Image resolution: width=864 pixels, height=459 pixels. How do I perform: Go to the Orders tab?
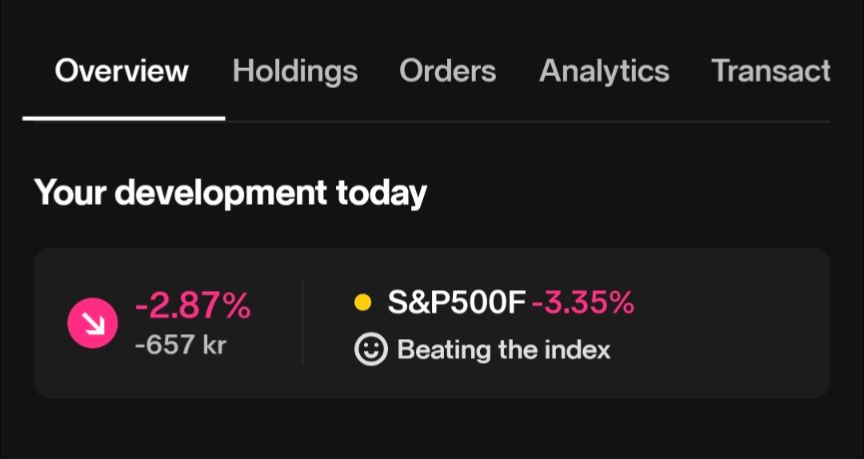click(447, 71)
